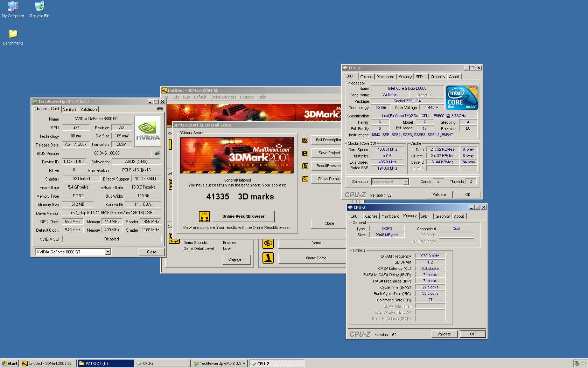Click Memory Type DDR2 value in GPU-Z
Image resolution: width=588 pixels, height=368 pixels.
click(x=78, y=196)
